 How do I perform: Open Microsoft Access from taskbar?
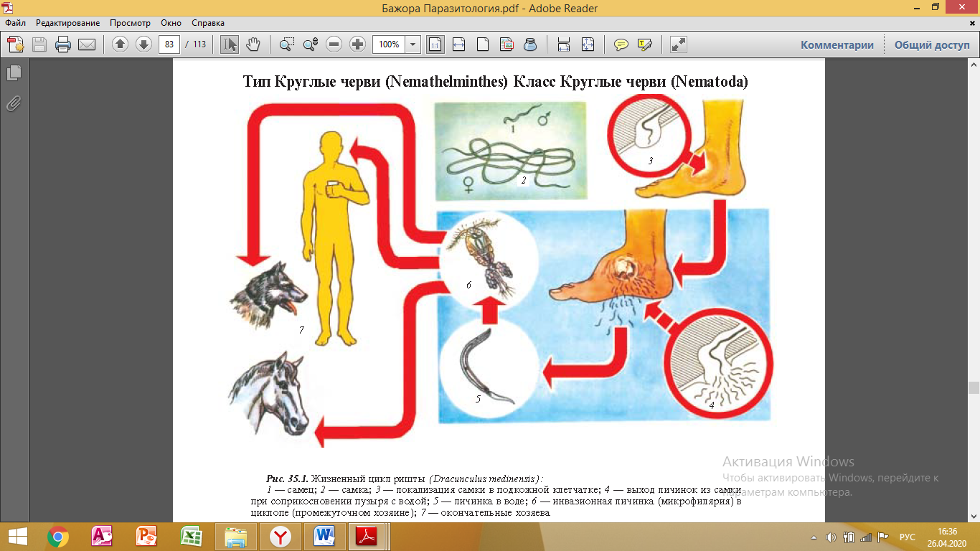[x=102, y=537]
